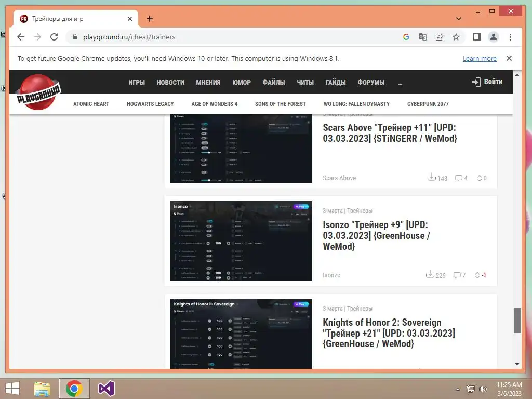Click the Isonzo game name link
Viewport: 532px width, 399px height.
331,275
